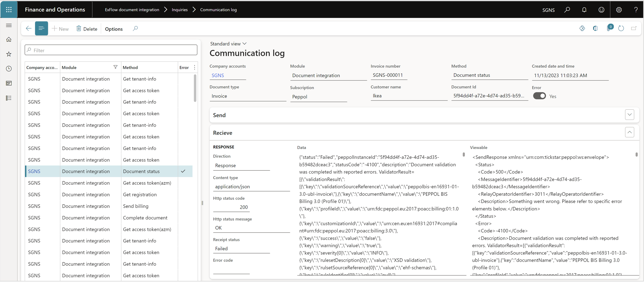Open Modules list icon in sidebar
Image resolution: width=644 pixels, height=284 pixels.
pos(9,98)
